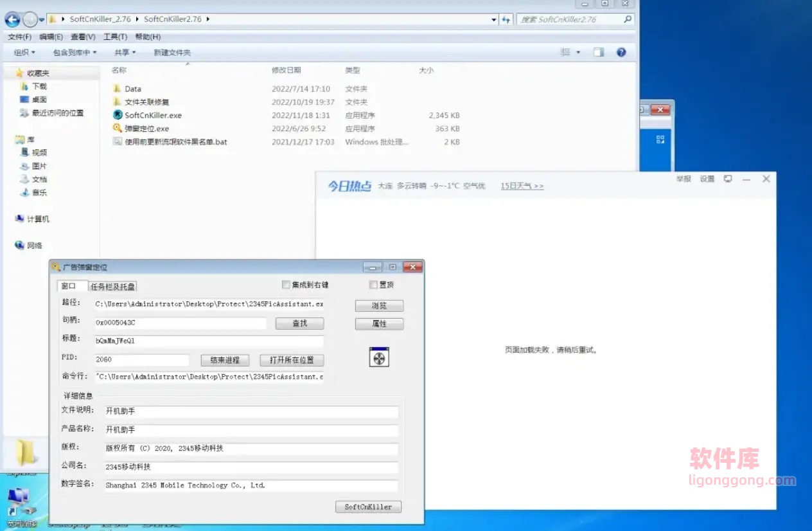This screenshot has height=531, width=812.
Task: Click 举报 in the 今日热点 window
Action: point(684,179)
